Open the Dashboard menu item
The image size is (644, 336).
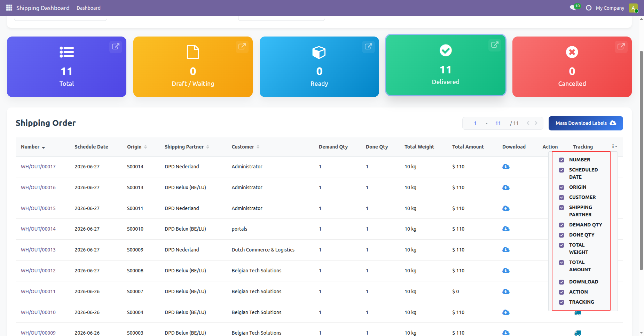(88, 8)
